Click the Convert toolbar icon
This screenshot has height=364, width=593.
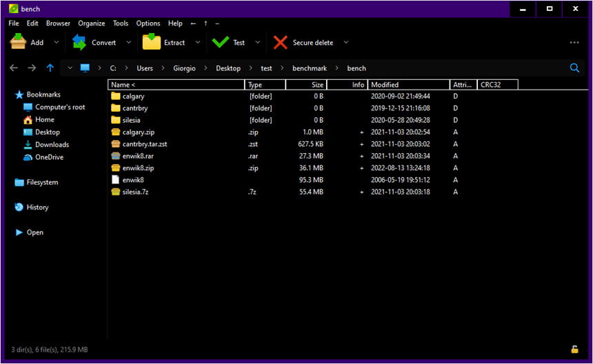coord(79,42)
